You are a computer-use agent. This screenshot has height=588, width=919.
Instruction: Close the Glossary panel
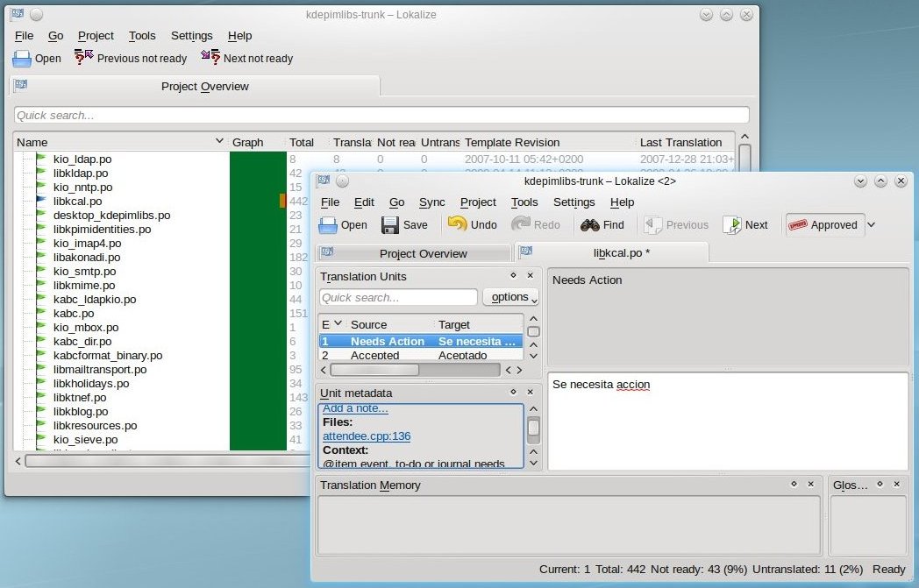(x=897, y=484)
